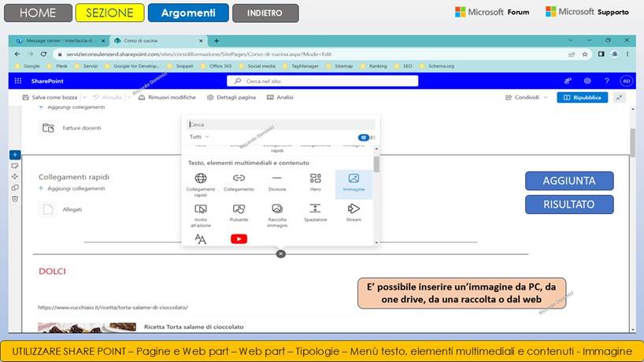
Task: Click the INDIETRO button
Action: (265, 13)
